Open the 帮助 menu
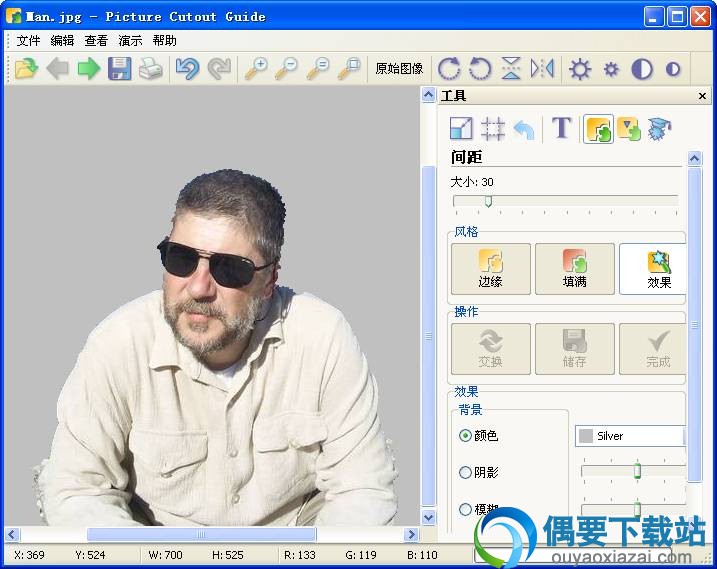 point(165,41)
